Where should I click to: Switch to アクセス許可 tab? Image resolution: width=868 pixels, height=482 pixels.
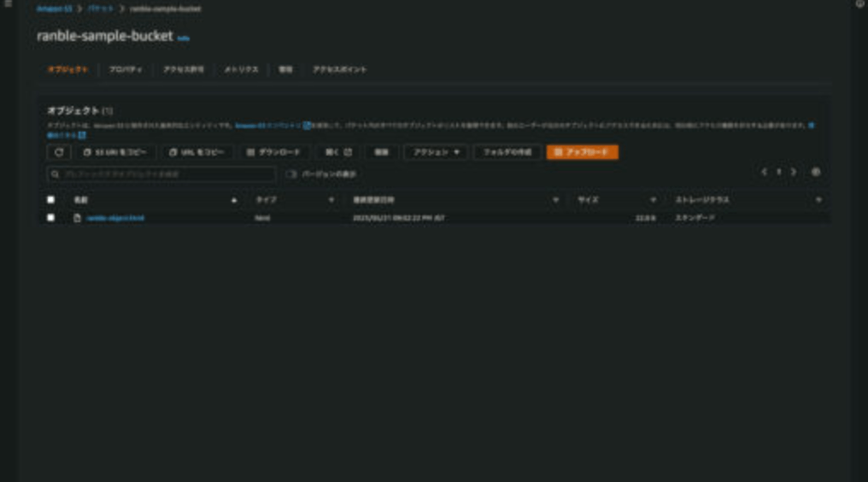(x=183, y=69)
